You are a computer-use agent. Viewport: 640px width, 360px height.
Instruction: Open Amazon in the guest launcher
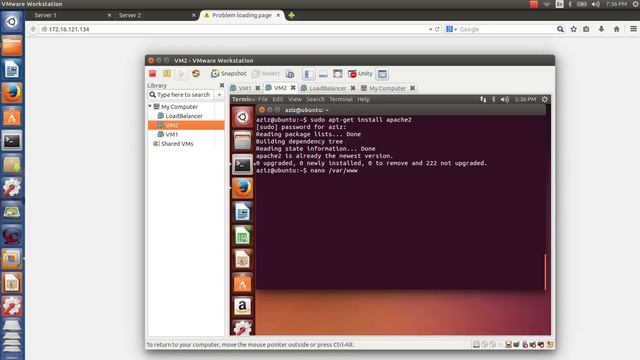(242, 306)
